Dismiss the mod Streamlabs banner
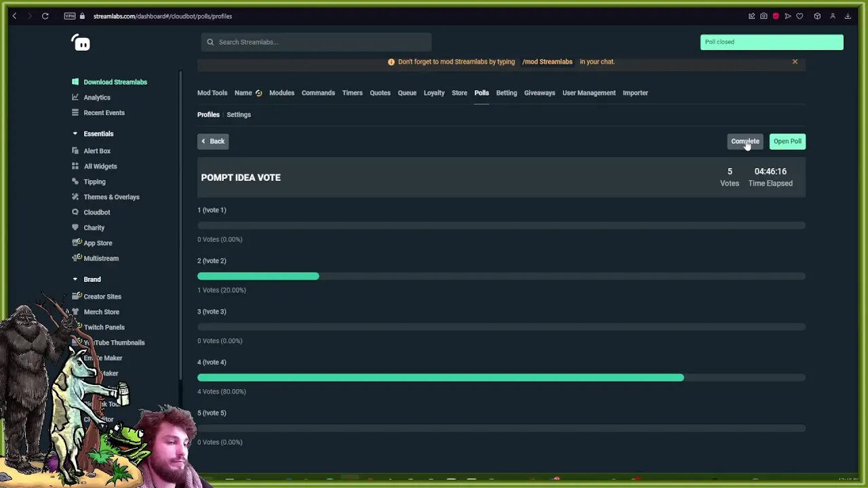This screenshot has width=868, height=488. pyautogui.click(x=795, y=62)
